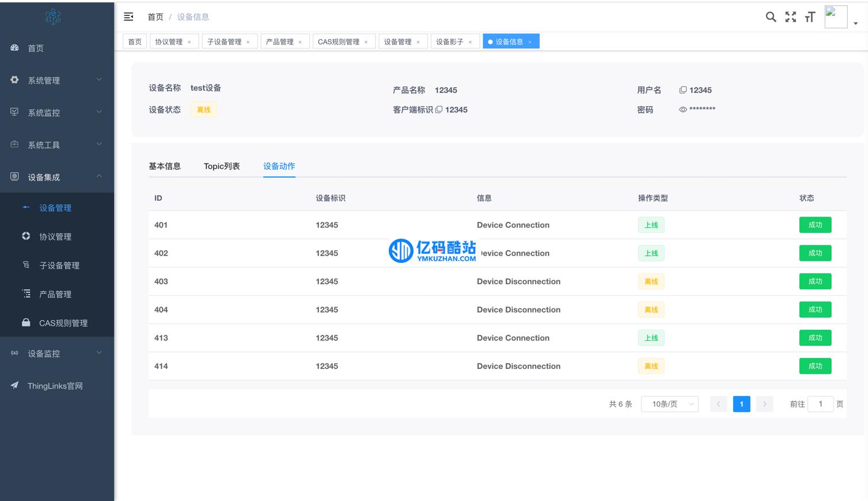Click the 首页 breadcrumb link
Image resolution: width=868 pixels, height=501 pixels.
[156, 17]
